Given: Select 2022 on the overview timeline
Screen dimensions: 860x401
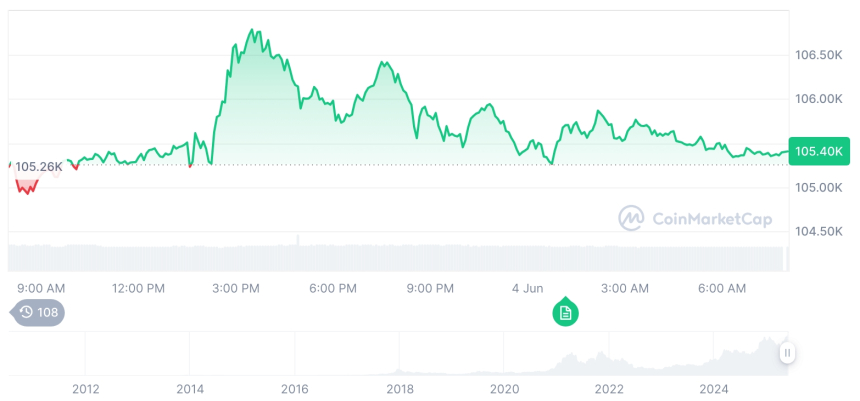Looking at the screenshot, I should tap(609, 389).
